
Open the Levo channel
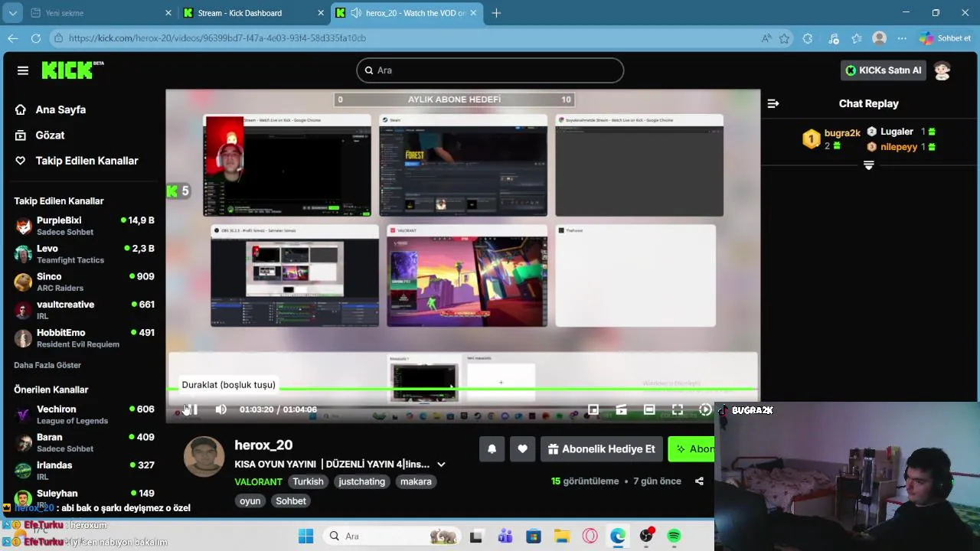pyautogui.click(x=84, y=254)
